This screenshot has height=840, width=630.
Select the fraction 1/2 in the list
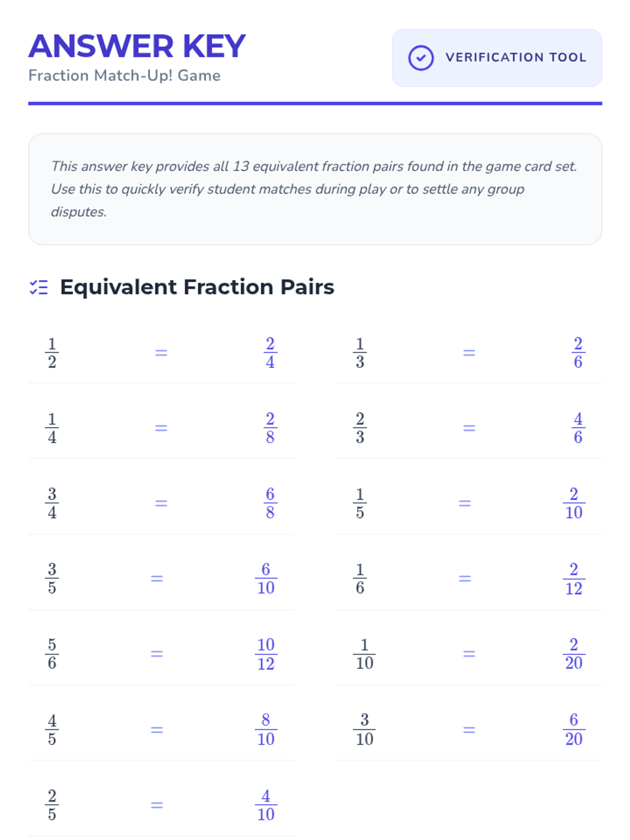pyautogui.click(x=52, y=353)
